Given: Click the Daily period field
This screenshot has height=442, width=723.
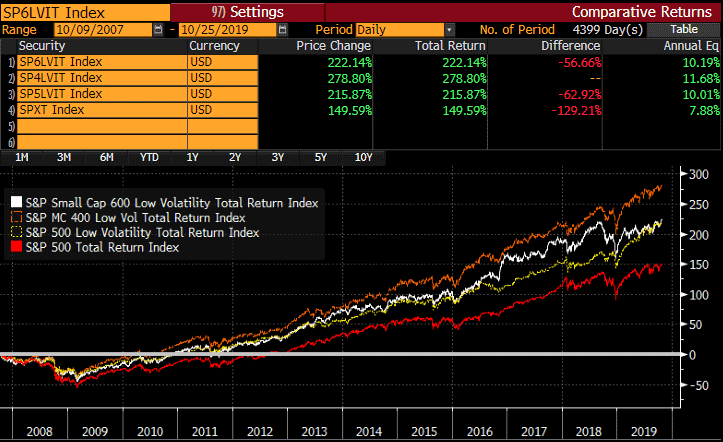Looking at the screenshot, I should (x=400, y=30).
